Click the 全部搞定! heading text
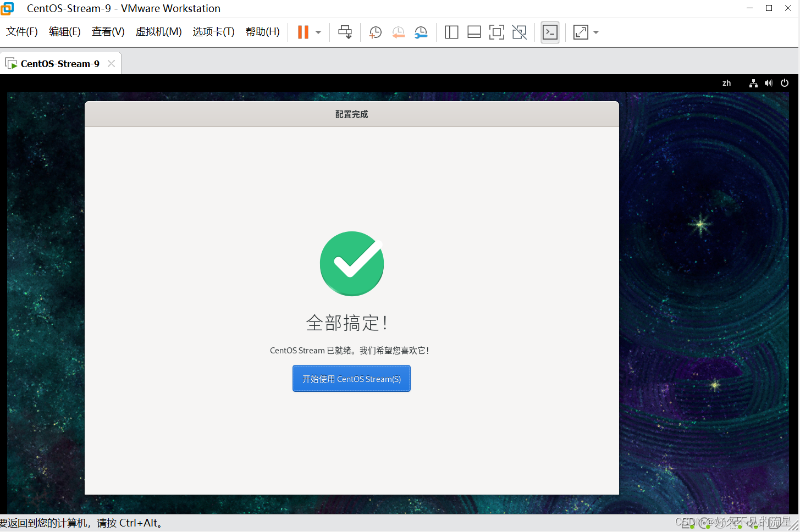The image size is (800, 532). point(347,323)
